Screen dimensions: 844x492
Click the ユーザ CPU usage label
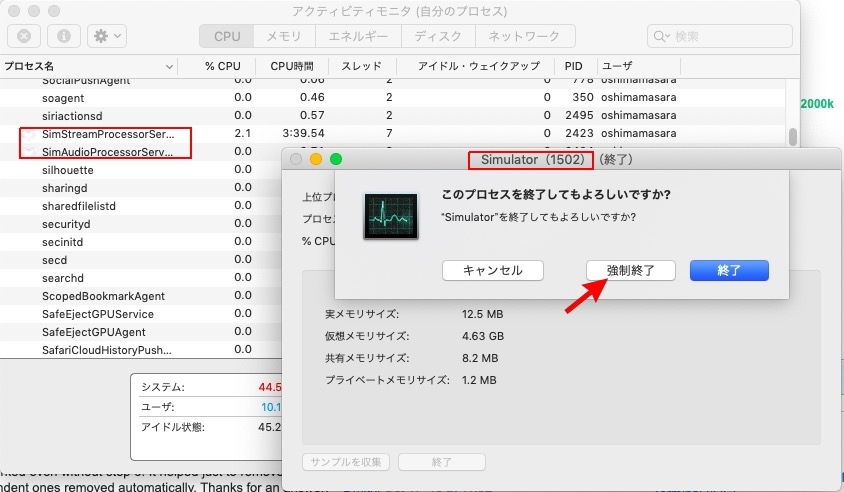coord(158,407)
